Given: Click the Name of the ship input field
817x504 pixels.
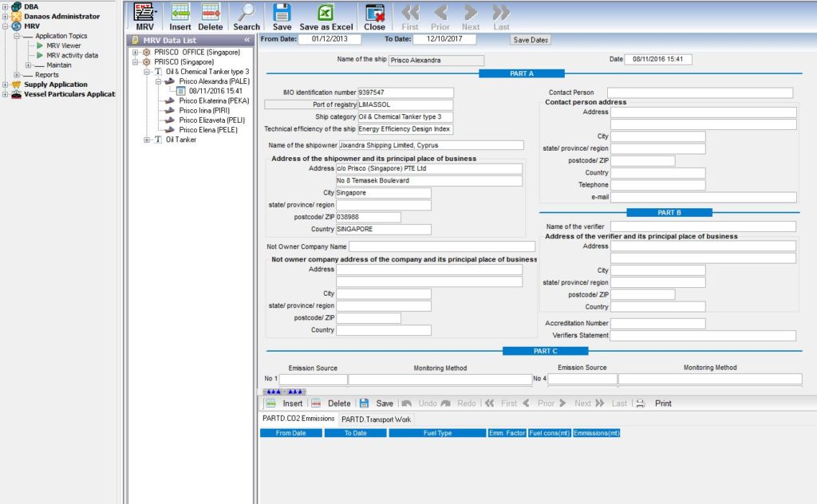Looking at the screenshot, I should pyautogui.click(x=436, y=59).
